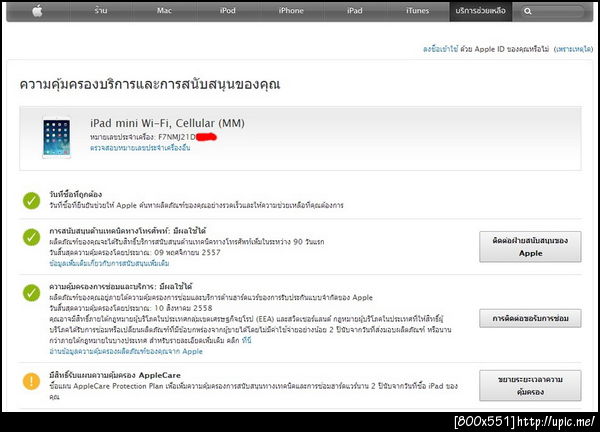The image size is (600, 432).
Task: Click the page heading ความคุ้มครองบริการ
Action: point(150,84)
